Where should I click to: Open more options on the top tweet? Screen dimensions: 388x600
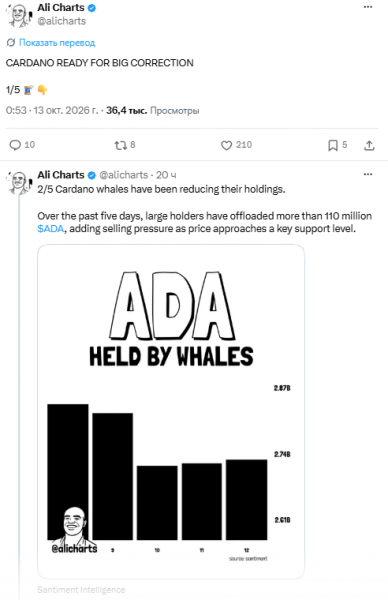point(368,7)
